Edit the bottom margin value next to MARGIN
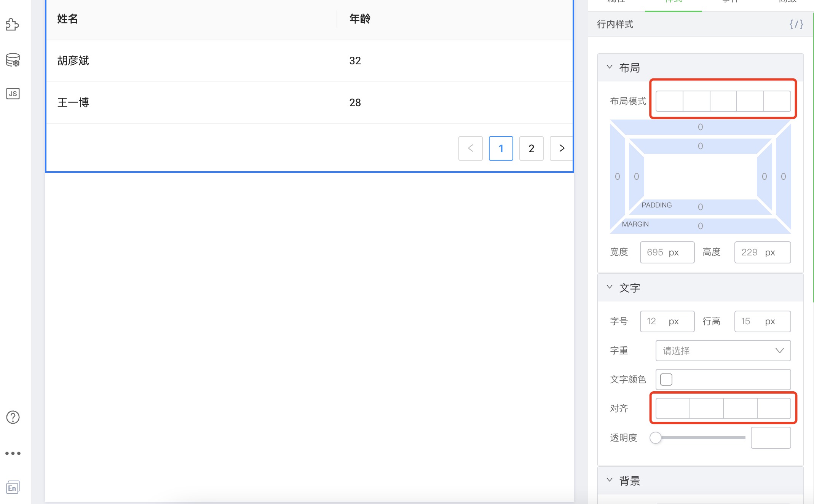Image resolution: width=814 pixels, height=504 pixels. pyautogui.click(x=701, y=226)
